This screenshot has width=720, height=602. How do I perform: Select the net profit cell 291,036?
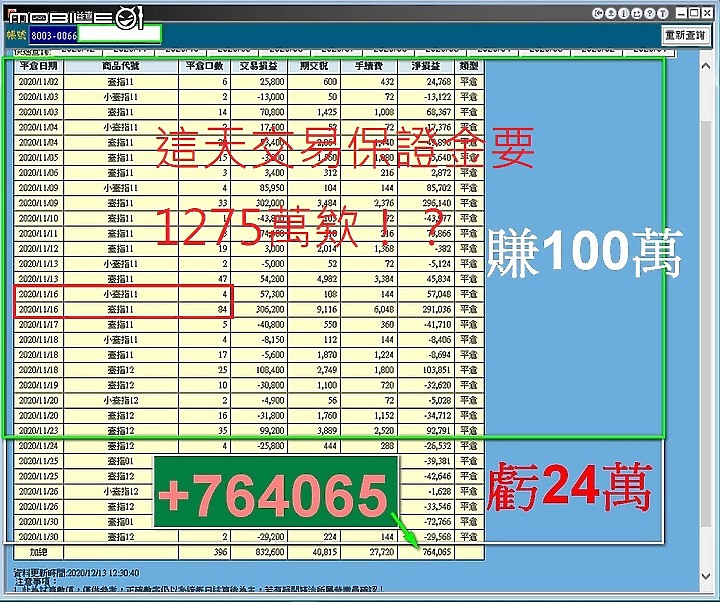(x=426, y=309)
